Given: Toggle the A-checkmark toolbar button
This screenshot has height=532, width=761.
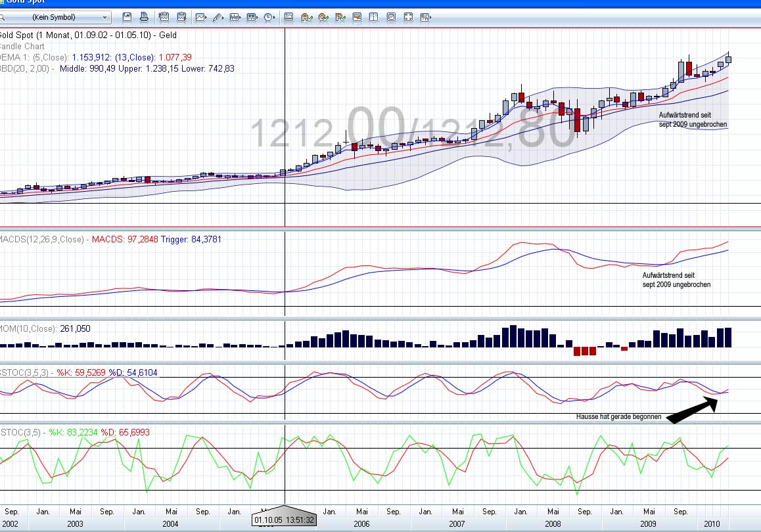Looking at the screenshot, I should click(x=306, y=17).
